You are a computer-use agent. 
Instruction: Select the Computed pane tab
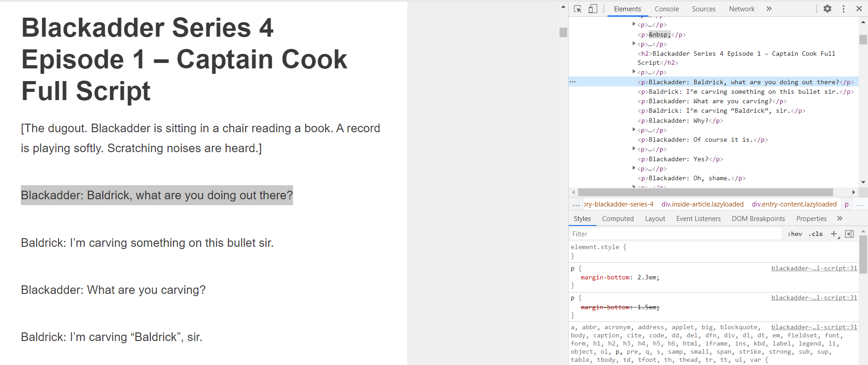click(x=618, y=219)
